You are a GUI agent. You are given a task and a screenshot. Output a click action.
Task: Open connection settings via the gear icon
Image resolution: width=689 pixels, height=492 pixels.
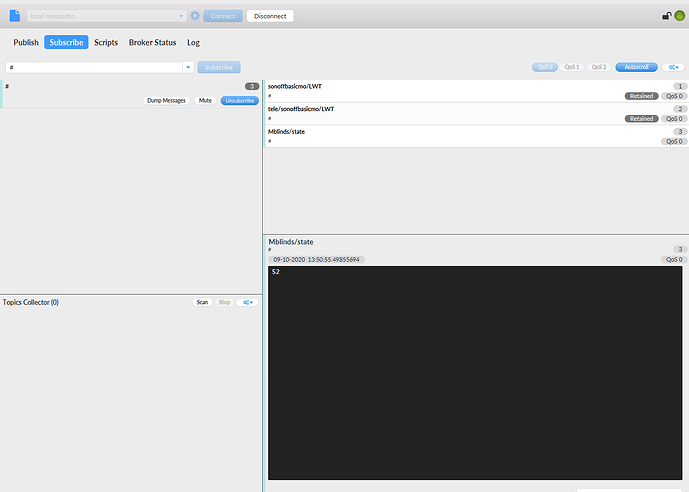[x=195, y=16]
